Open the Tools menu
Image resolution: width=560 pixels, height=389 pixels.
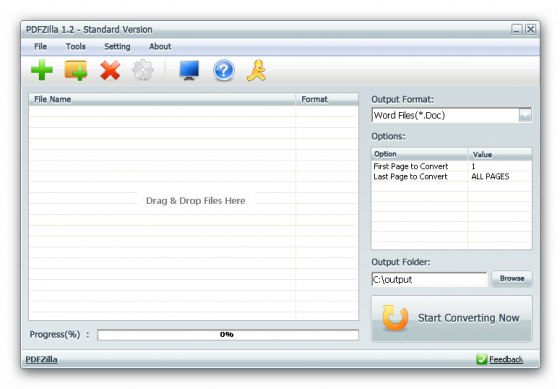point(75,46)
